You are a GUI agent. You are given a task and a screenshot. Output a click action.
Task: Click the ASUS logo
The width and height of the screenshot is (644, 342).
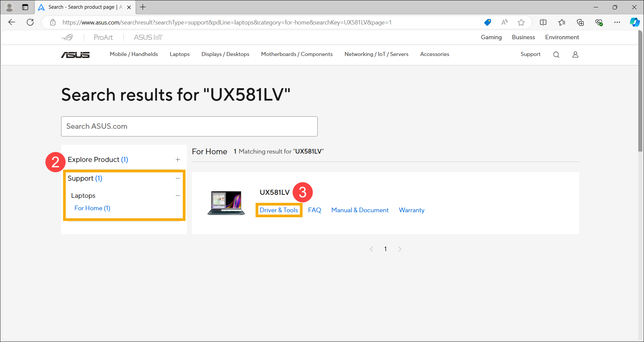click(75, 55)
